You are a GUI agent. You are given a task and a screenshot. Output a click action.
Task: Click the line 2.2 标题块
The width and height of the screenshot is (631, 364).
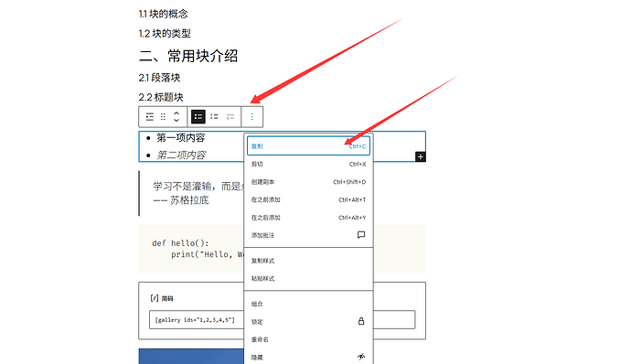coord(161,98)
